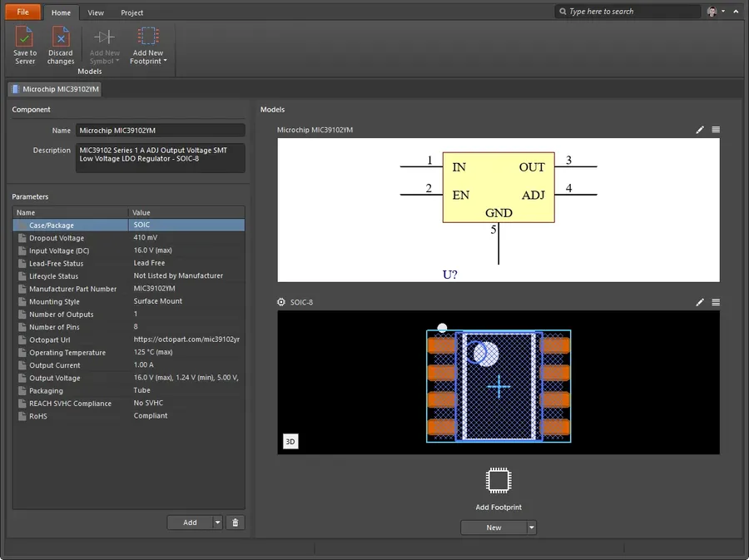Image resolution: width=749 pixels, height=560 pixels.
Task: Click the 1.00 A output current value
Action: click(x=143, y=364)
